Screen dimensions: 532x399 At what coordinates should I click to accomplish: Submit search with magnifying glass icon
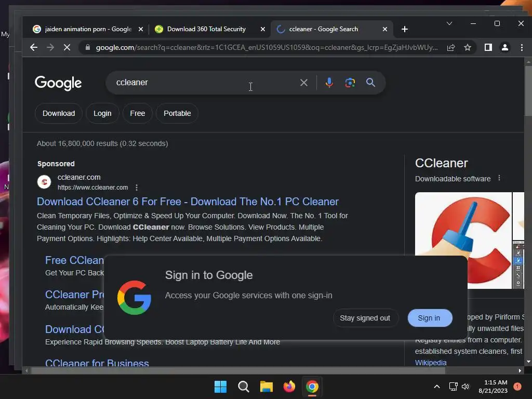coord(370,83)
